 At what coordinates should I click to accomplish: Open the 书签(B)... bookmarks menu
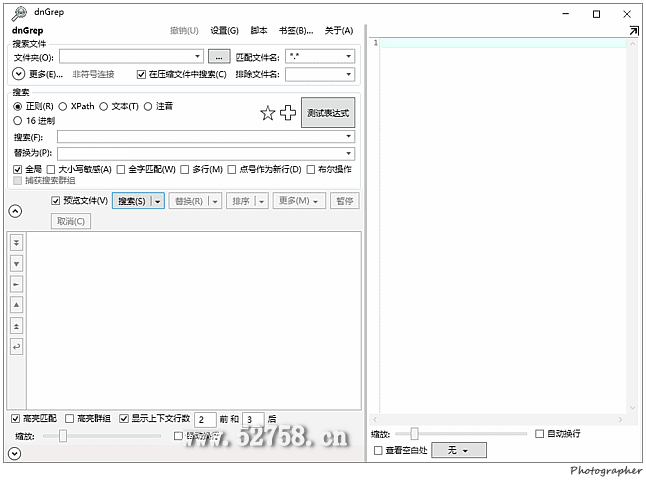296,30
